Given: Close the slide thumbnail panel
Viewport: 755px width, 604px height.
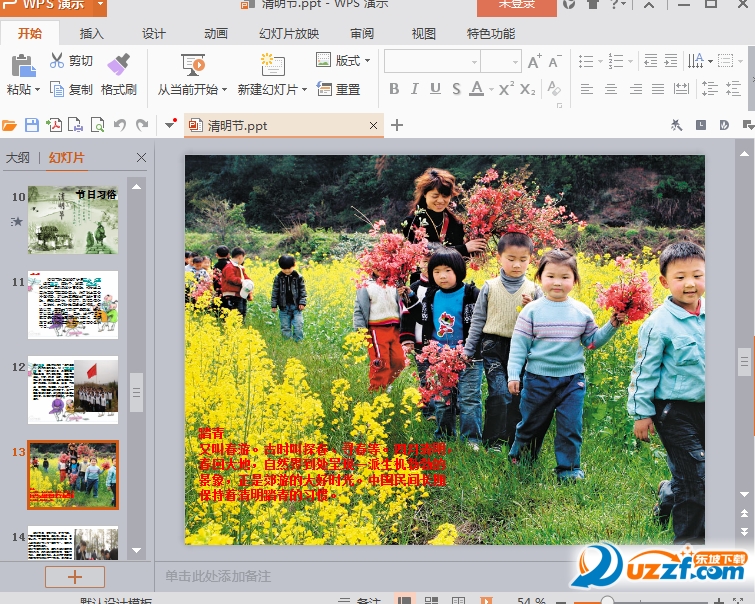Looking at the screenshot, I should (x=141, y=158).
